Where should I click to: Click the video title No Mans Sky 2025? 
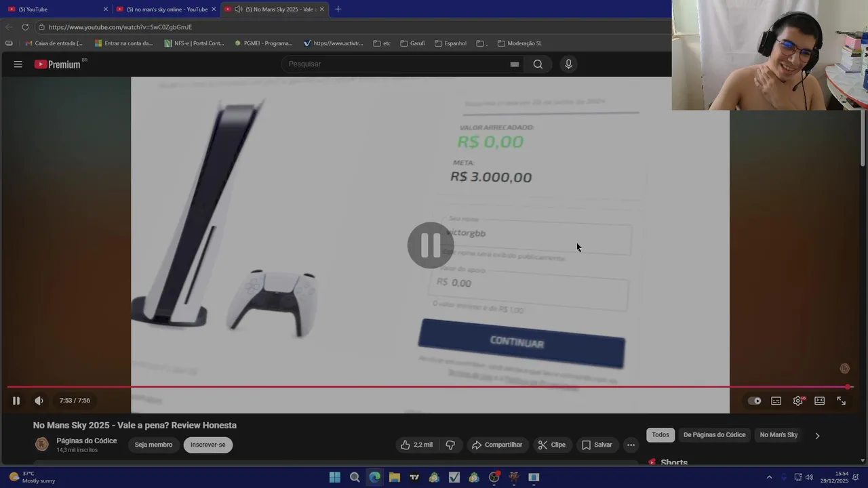(135, 425)
